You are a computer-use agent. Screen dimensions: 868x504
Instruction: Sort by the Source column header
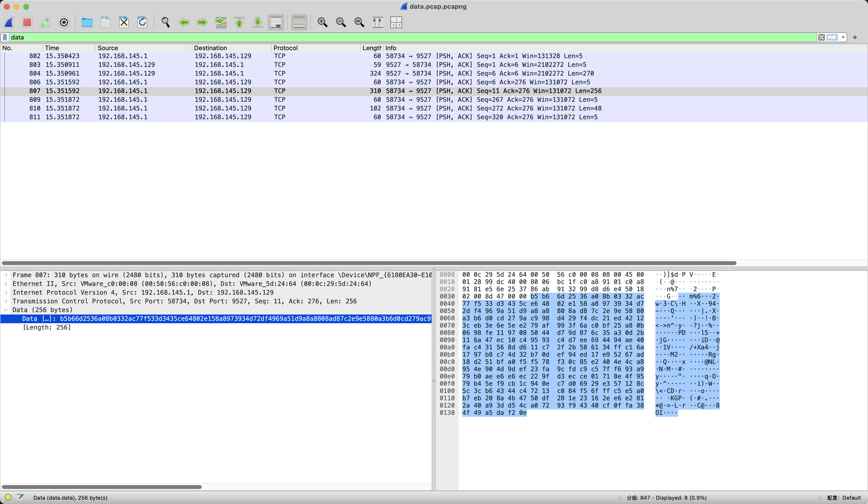tap(143, 48)
